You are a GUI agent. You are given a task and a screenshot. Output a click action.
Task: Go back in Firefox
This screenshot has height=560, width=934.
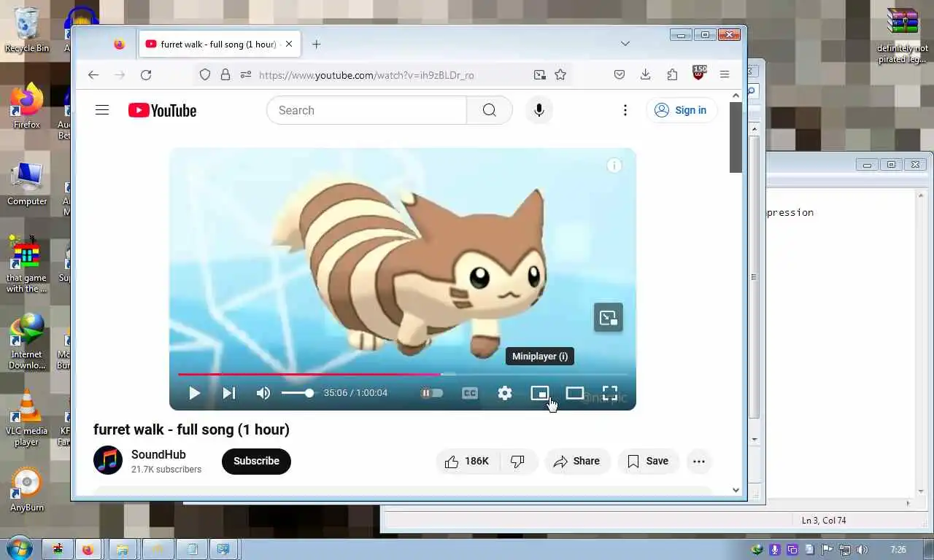click(x=93, y=74)
